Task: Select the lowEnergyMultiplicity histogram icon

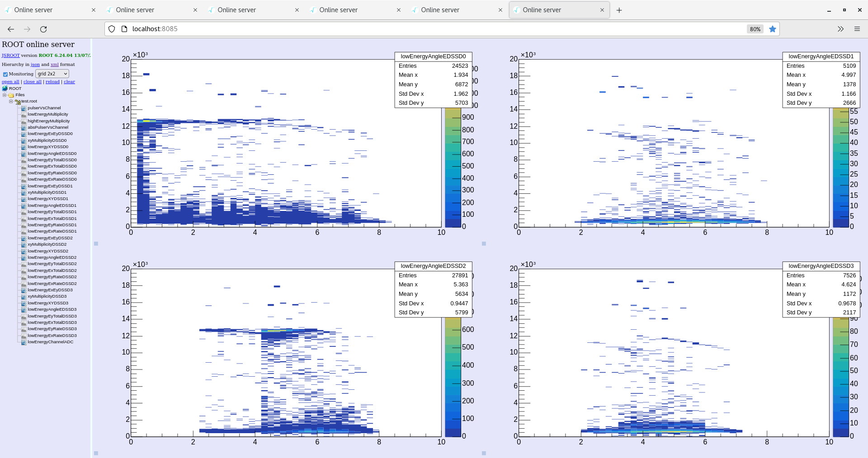Action: [x=23, y=114]
